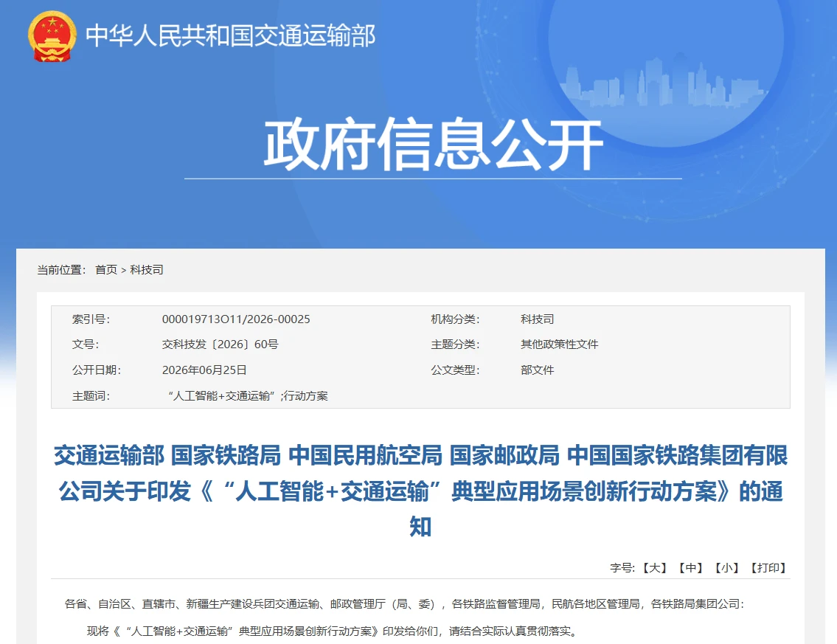Click the 当前位置 label

(x=61, y=270)
